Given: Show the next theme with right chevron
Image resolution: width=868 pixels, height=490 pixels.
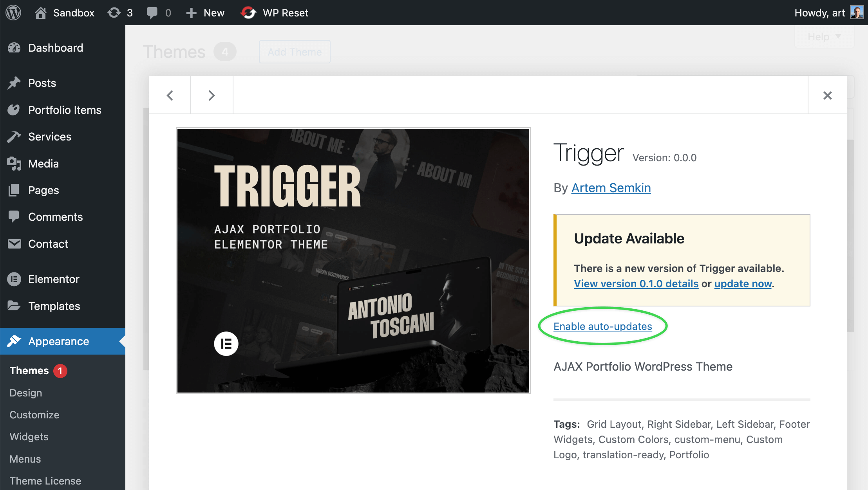Looking at the screenshot, I should coord(212,95).
